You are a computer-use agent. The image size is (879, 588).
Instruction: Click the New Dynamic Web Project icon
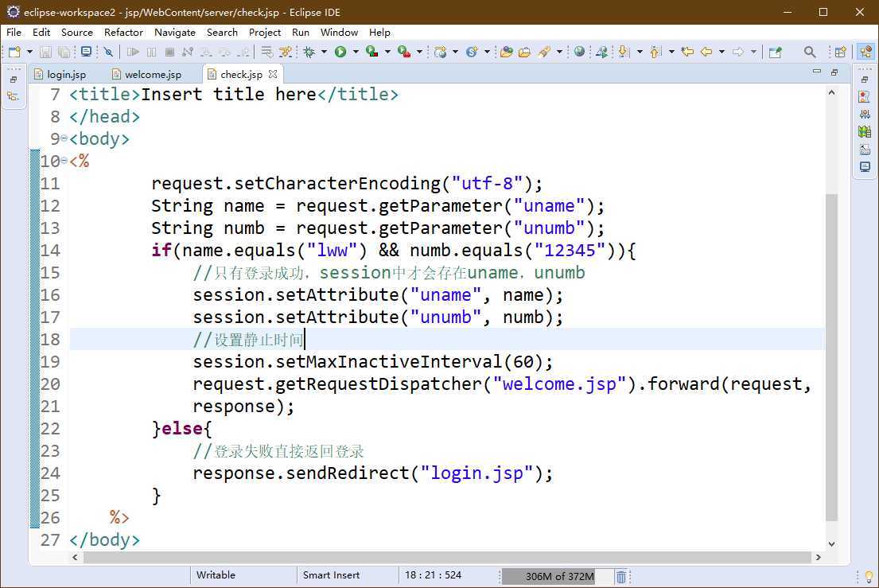441,53
